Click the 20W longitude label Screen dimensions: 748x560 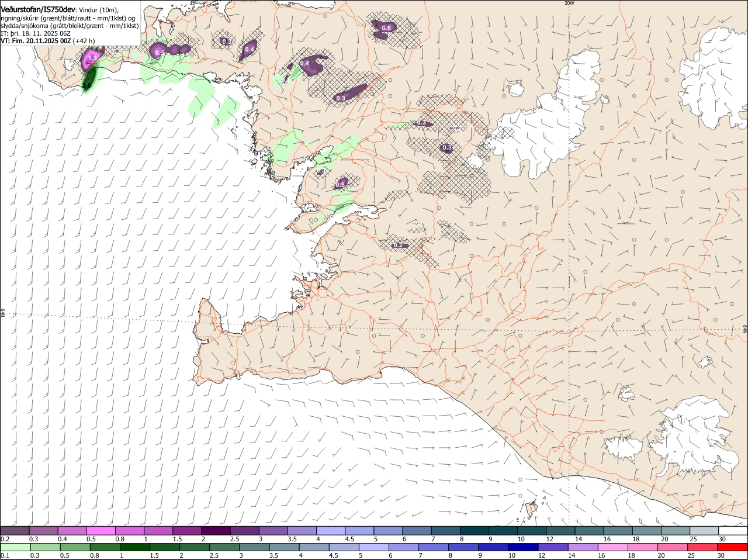[569, 3]
